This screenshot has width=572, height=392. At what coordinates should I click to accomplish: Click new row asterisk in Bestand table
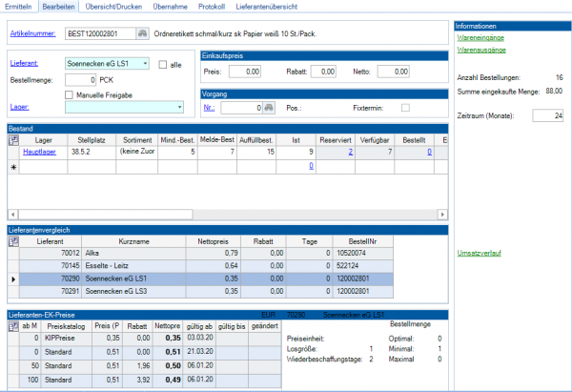(11, 166)
